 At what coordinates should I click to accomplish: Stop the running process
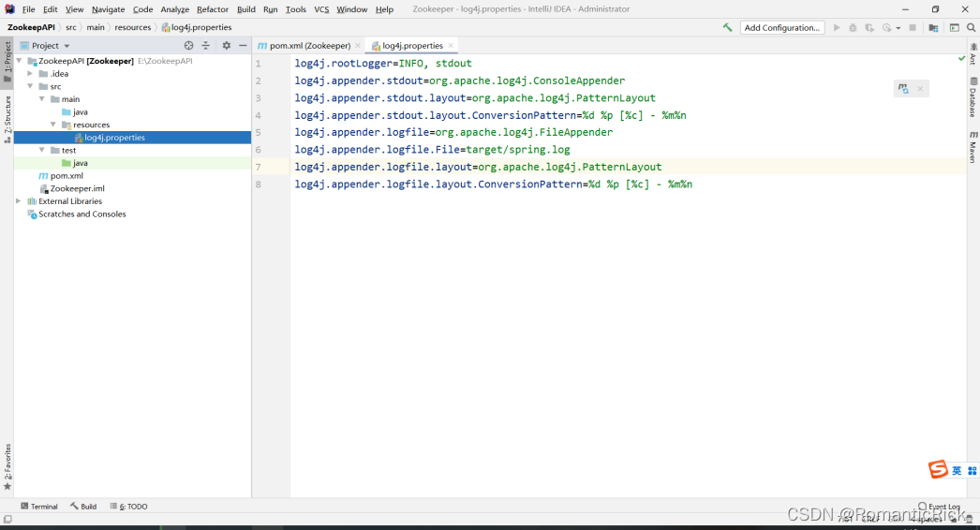point(913,27)
